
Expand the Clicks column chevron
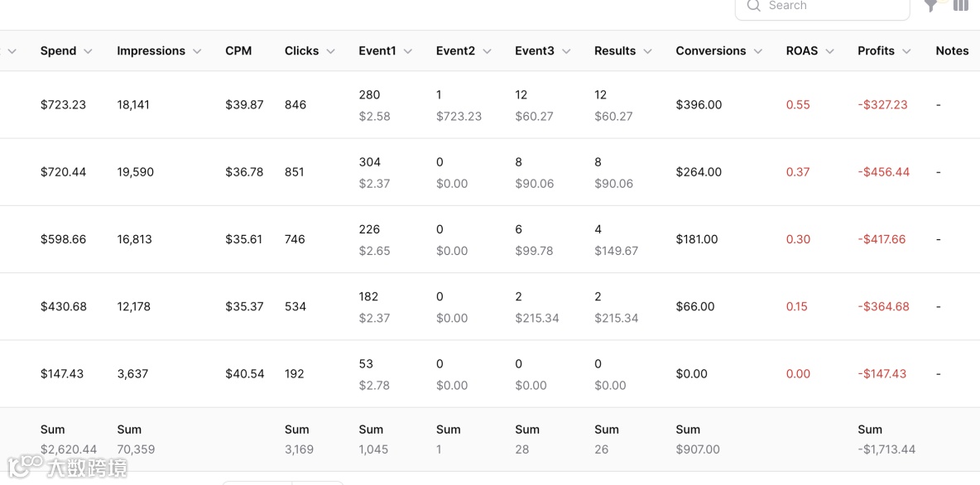330,51
